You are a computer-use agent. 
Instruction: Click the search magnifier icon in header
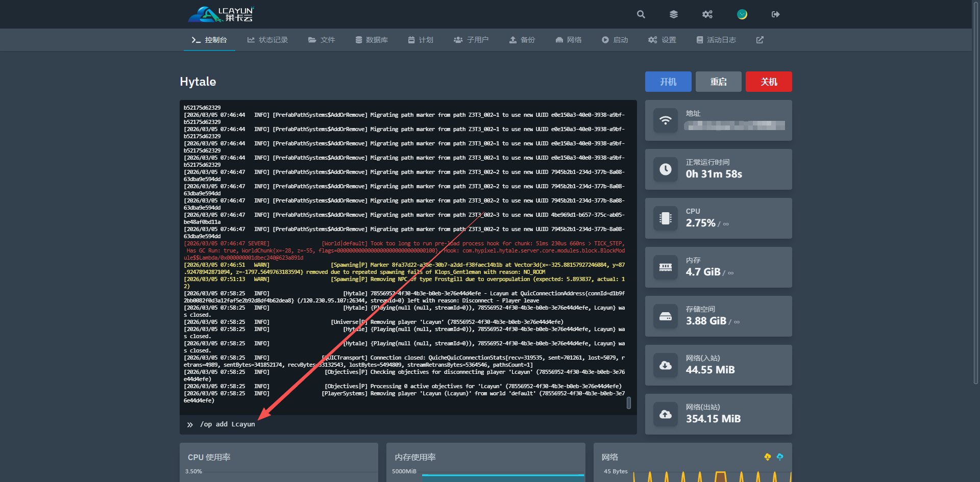coord(641,14)
